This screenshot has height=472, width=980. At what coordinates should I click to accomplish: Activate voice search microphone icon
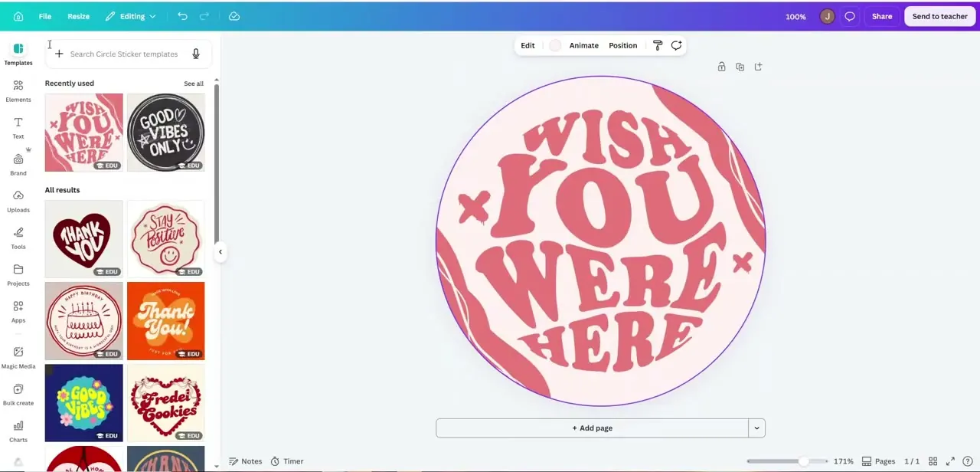196,54
